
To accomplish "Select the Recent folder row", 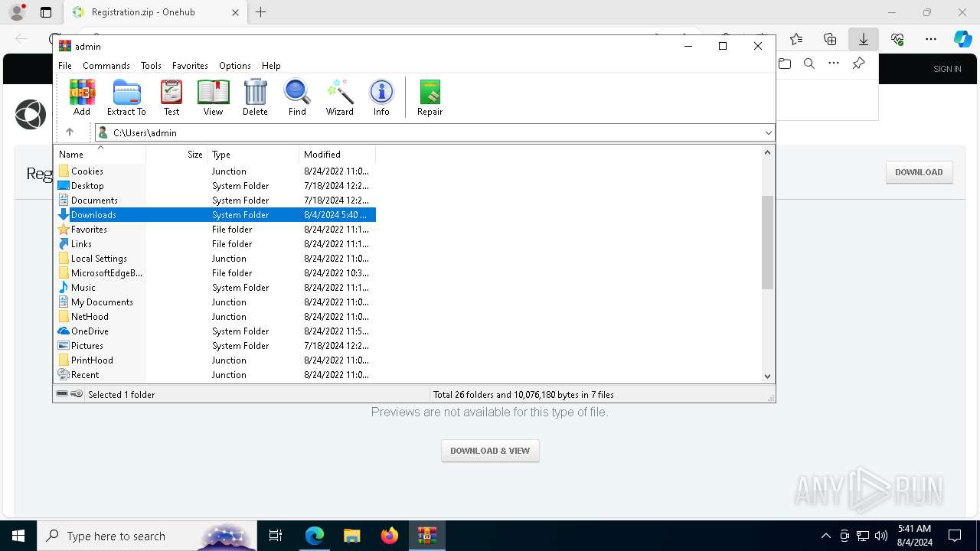I will (215, 375).
